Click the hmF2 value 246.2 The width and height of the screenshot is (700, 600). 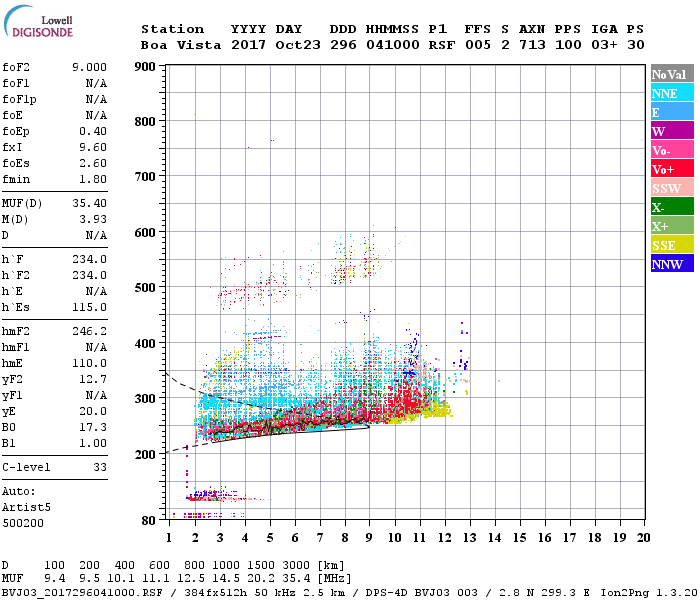[x=89, y=331]
